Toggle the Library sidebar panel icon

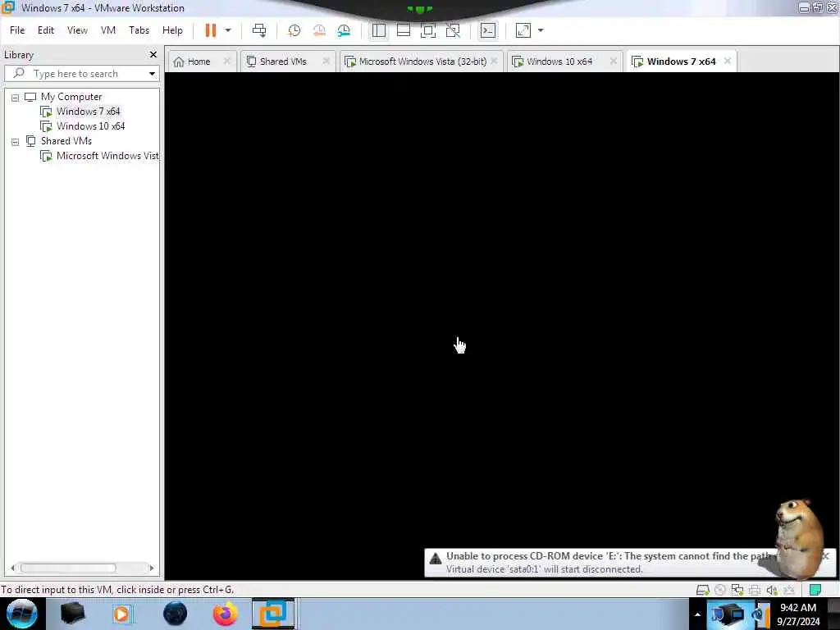pyautogui.click(x=379, y=30)
